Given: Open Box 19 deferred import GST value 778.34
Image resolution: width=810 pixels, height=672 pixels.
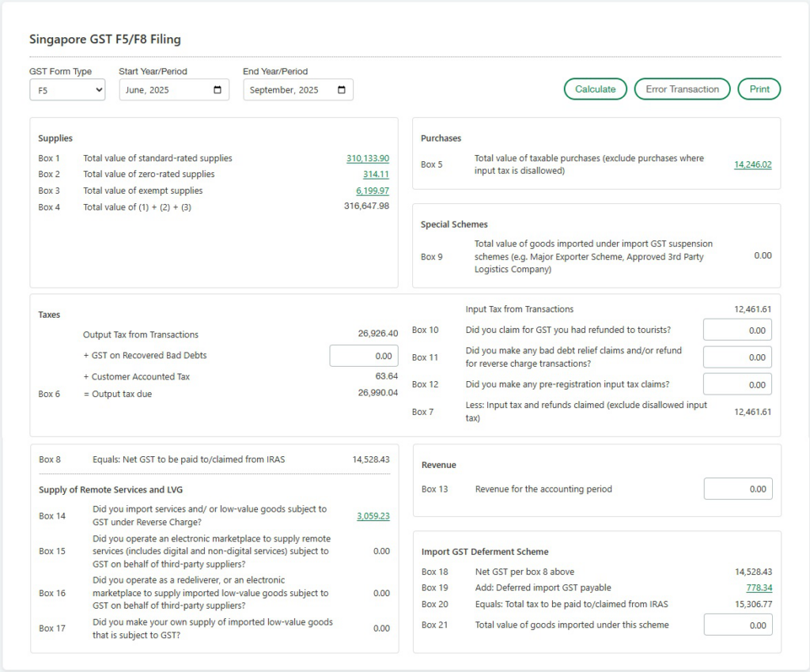Looking at the screenshot, I should 759,587.
